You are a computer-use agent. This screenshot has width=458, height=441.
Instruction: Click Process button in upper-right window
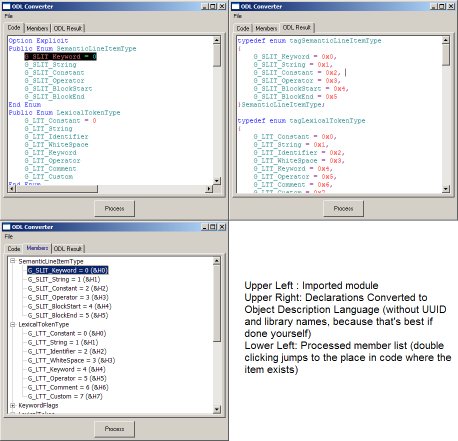click(x=343, y=208)
